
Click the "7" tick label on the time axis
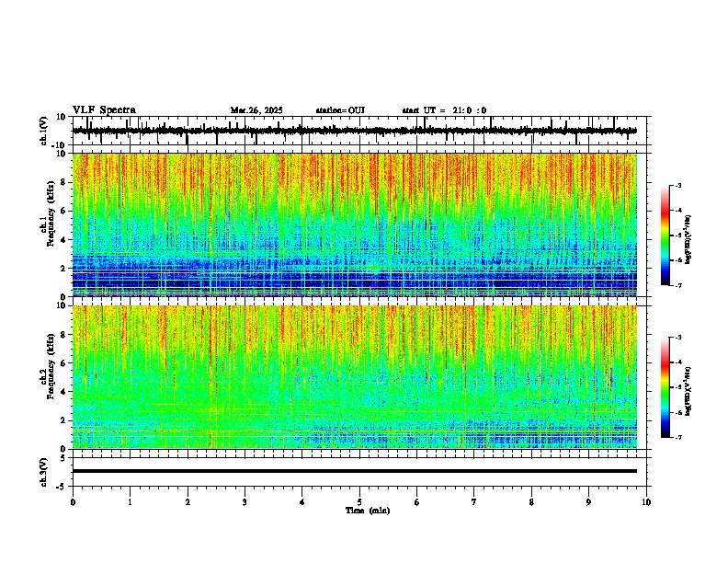pos(474,502)
